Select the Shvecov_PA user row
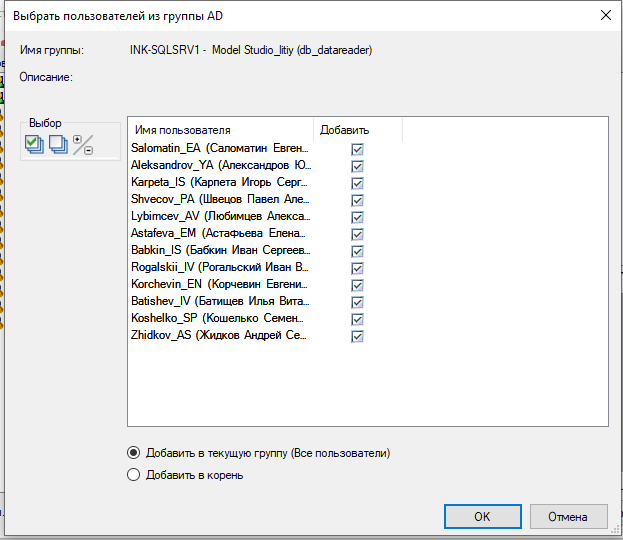623x540 pixels. pyautogui.click(x=220, y=199)
